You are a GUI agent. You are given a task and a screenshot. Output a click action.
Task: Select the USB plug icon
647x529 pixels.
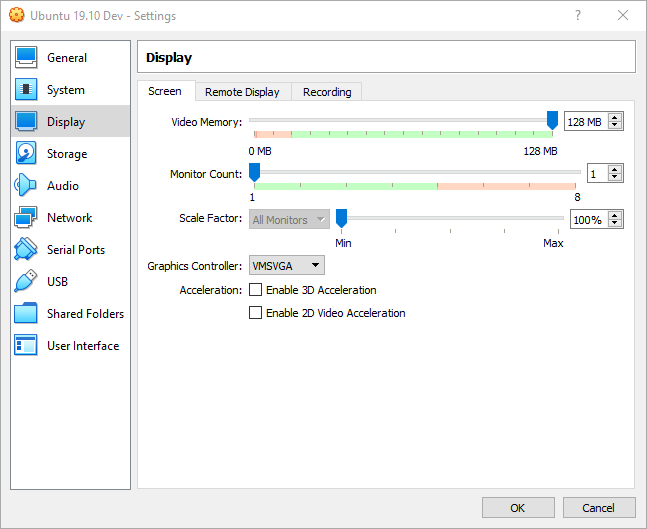click(x=26, y=281)
